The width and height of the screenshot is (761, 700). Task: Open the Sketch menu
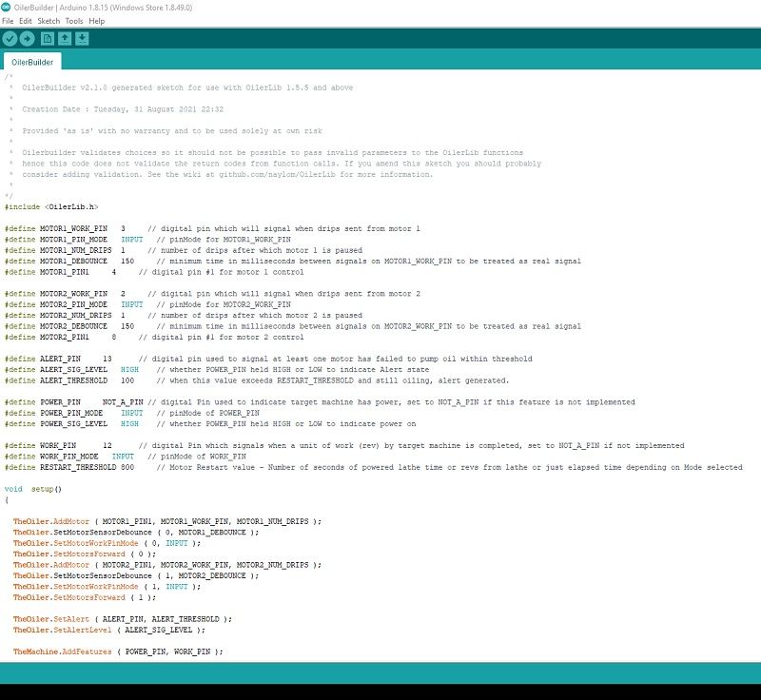click(x=49, y=21)
